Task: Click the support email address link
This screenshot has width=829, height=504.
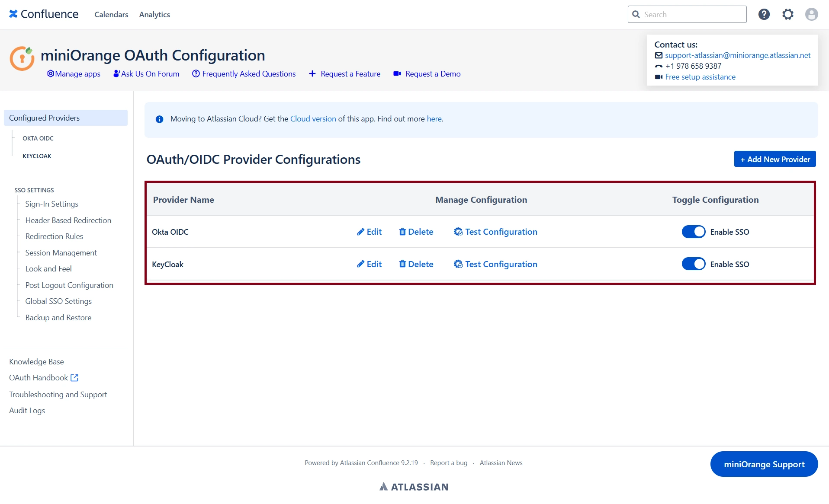Action: (x=738, y=55)
